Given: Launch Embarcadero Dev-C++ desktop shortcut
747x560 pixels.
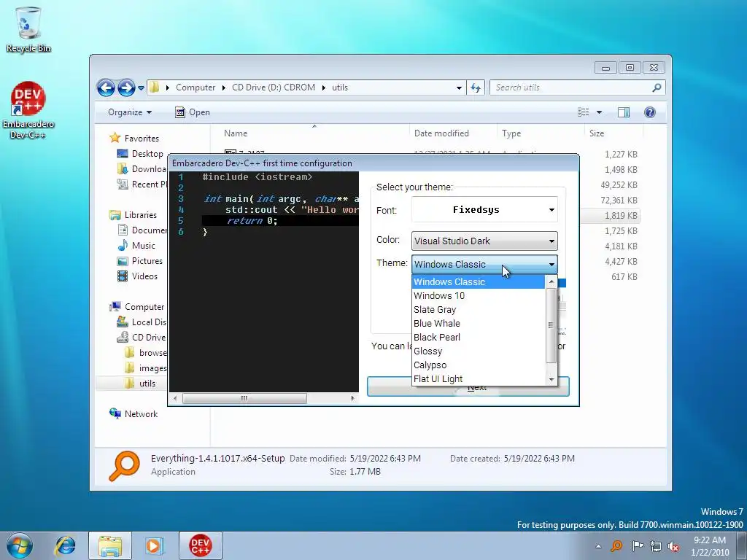Looking at the screenshot, I should (28, 109).
